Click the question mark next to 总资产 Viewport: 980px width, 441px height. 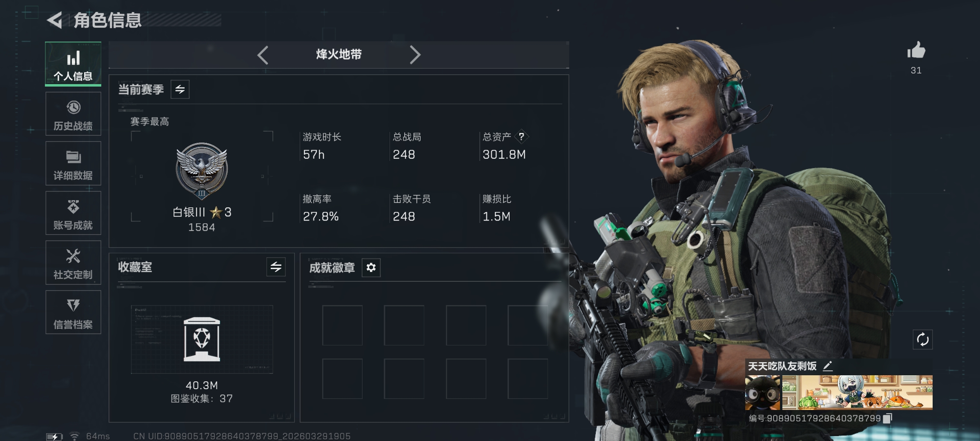coord(521,137)
